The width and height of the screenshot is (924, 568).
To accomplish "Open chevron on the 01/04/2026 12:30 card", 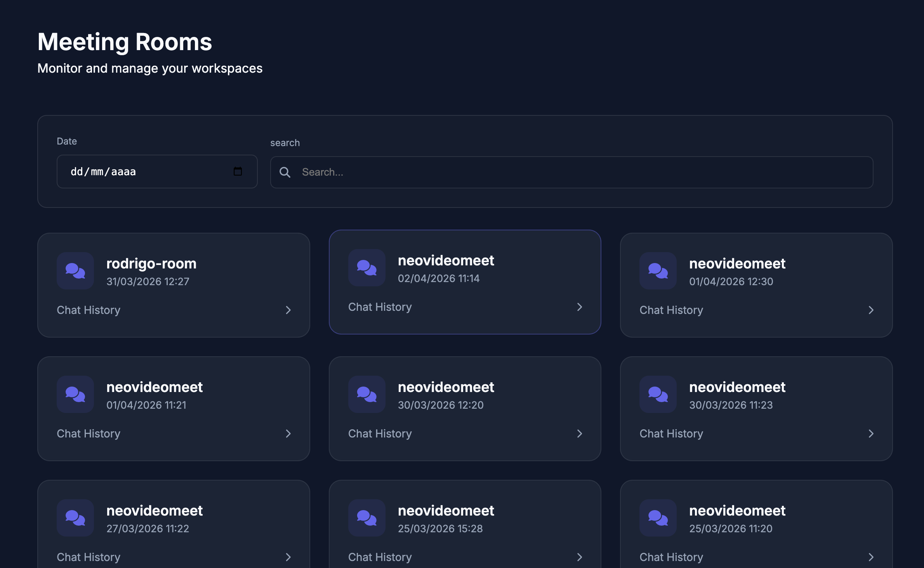I will click(x=871, y=310).
